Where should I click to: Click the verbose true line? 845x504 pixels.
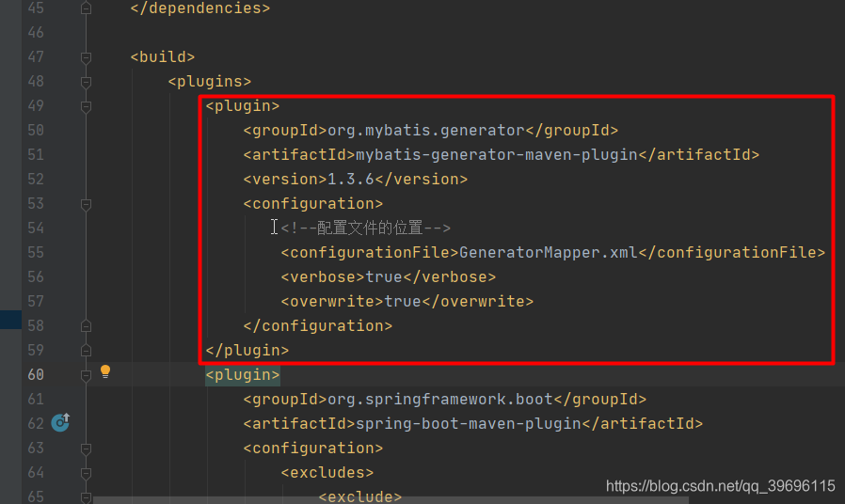(388, 277)
